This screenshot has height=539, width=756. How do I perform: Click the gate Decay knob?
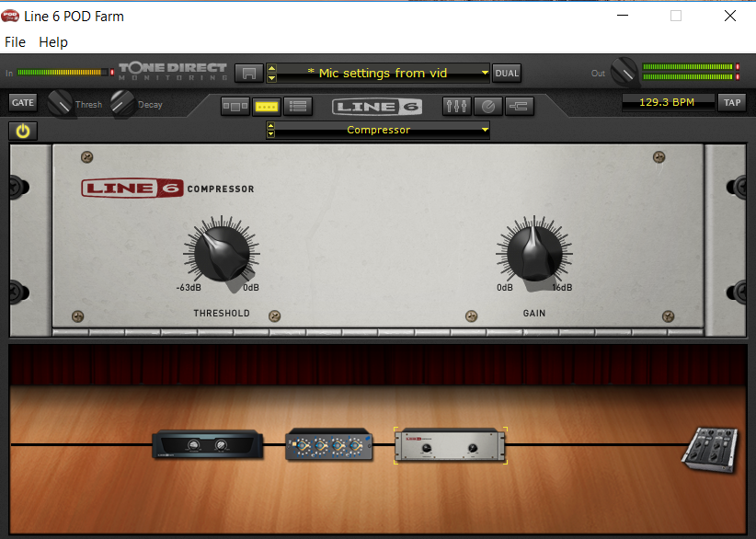[122, 103]
